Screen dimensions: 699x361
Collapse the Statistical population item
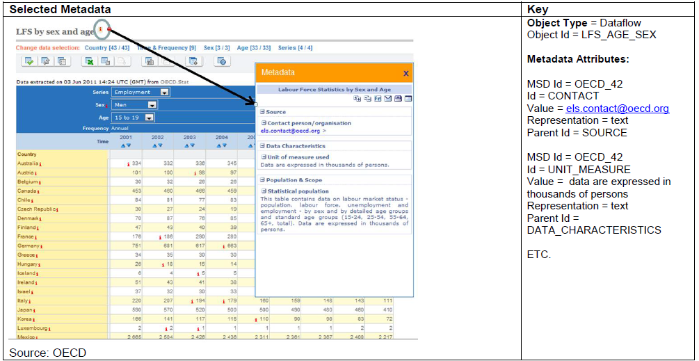(264, 191)
